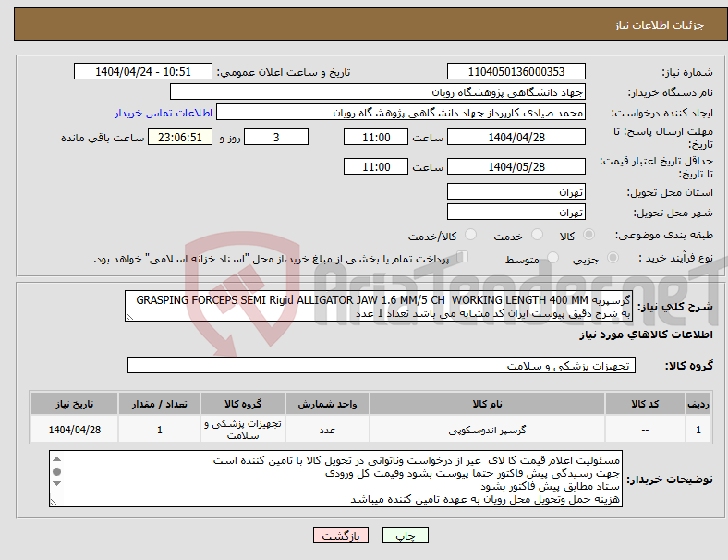Click the unit cell عدد
This screenshot has width=728, height=560.
pyautogui.click(x=327, y=430)
